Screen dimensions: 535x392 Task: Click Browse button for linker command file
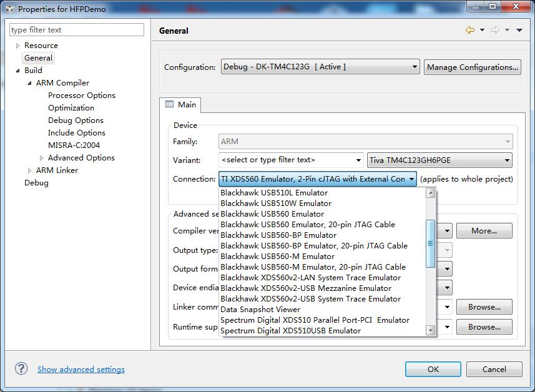tap(484, 307)
